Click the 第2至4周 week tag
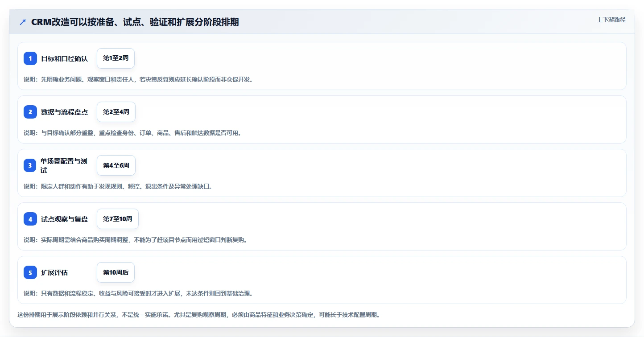644x337 pixels. coord(116,112)
